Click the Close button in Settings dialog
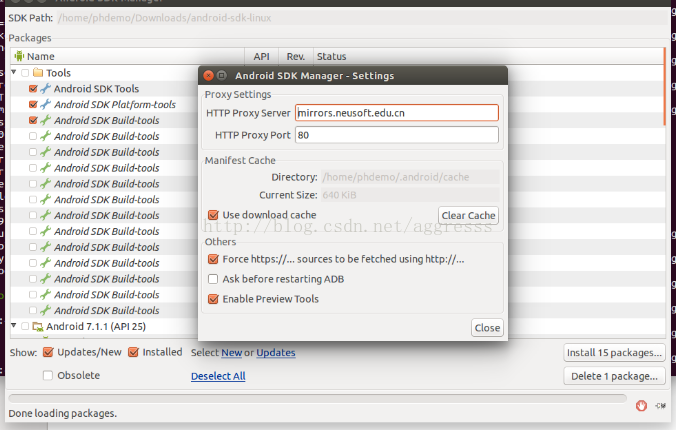Viewport: 676px width, 430px height. click(x=487, y=328)
